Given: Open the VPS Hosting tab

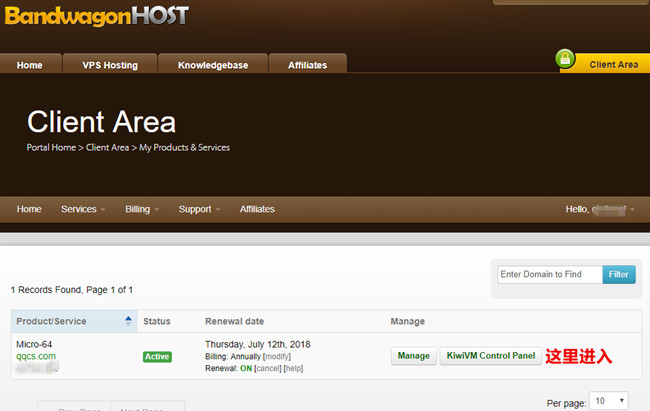Looking at the screenshot, I should point(110,65).
